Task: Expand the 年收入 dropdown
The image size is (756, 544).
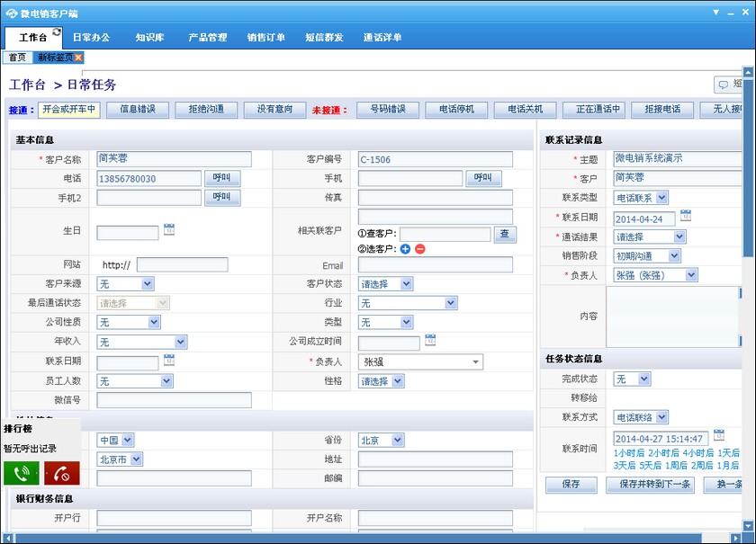Action: 180,342
